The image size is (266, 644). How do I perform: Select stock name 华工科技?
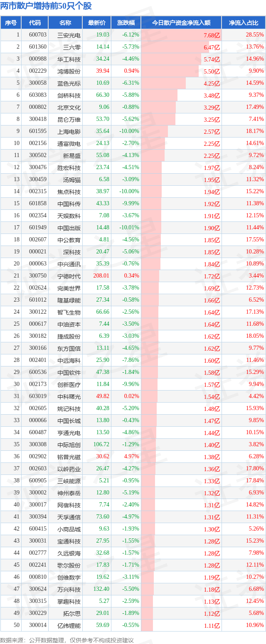tap(69, 59)
